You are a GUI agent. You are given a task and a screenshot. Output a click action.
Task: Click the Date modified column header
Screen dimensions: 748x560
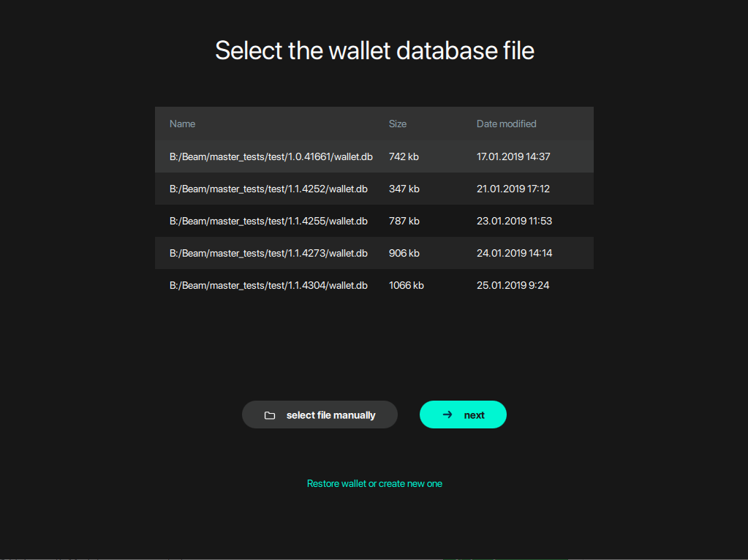point(506,124)
